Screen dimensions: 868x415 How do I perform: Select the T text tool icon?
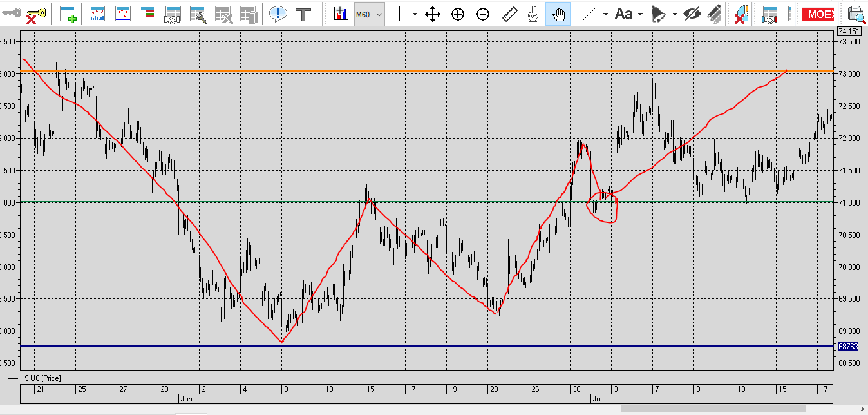point(303,14)
